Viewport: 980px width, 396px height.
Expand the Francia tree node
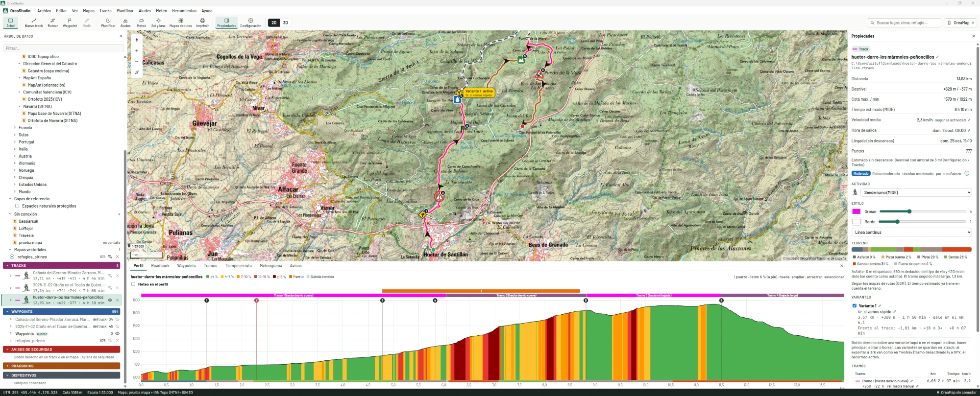tap(15, 128)
